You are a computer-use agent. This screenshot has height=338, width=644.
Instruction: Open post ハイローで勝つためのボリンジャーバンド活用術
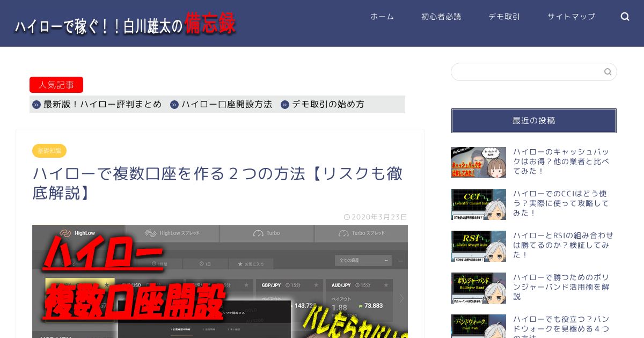(x=562, y=287)
